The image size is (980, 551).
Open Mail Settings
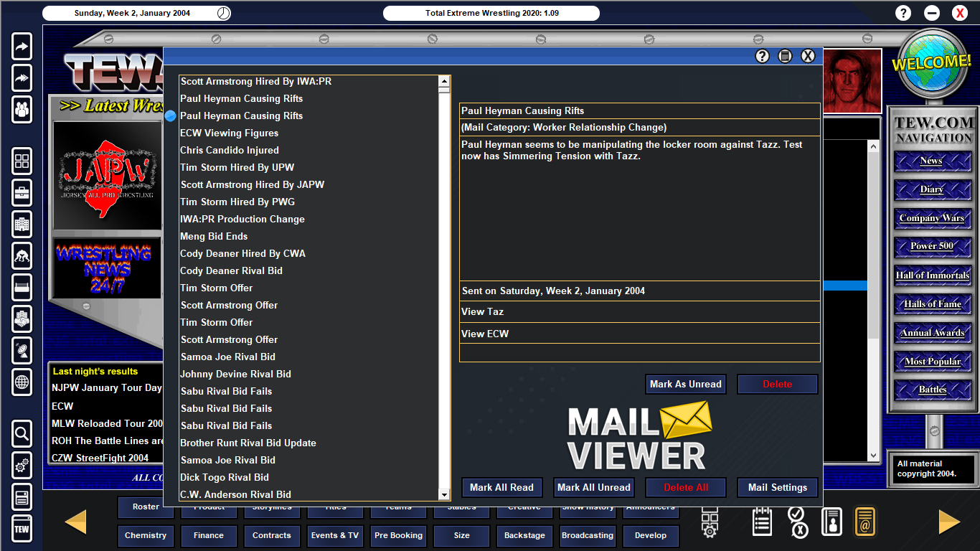pyautogui.click(x=777, y=487)
